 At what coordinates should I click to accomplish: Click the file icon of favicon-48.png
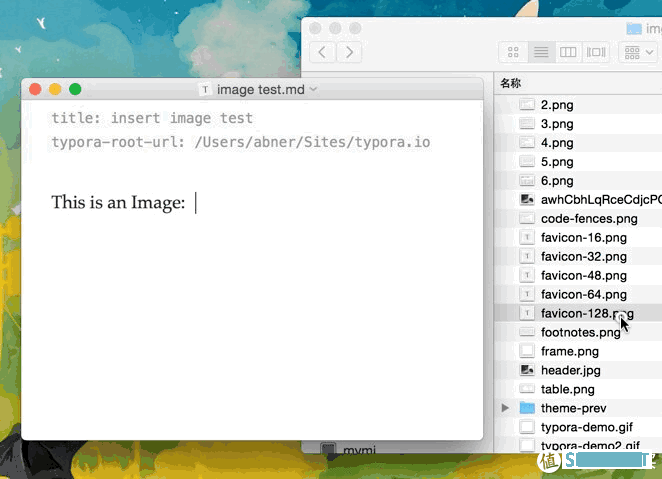(527, 275)
